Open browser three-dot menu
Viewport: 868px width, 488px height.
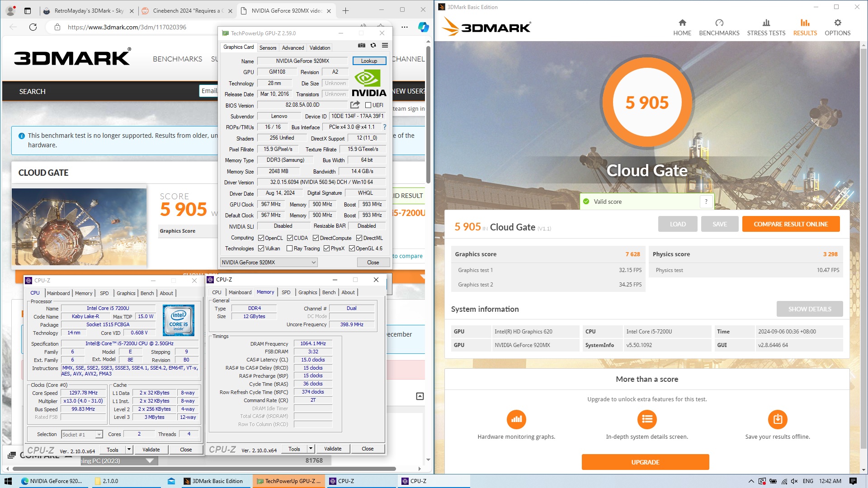click(405, 27)
